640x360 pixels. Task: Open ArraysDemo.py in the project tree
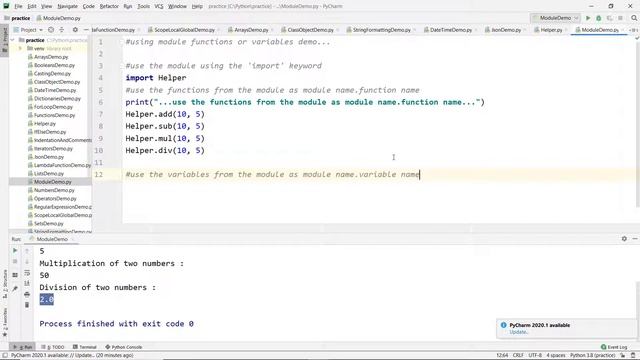click(51, 57)
